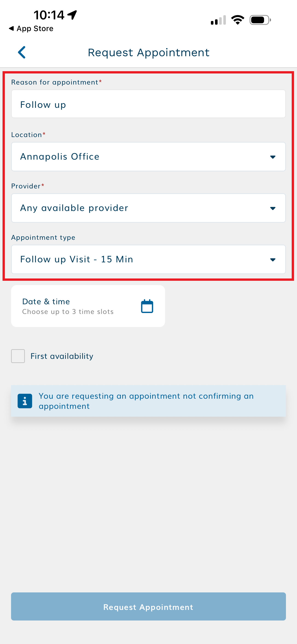Image resolution: width=297 pixels, height=644 pixels.
Task: Tap the calendar icon
Action: click(147, 306)
